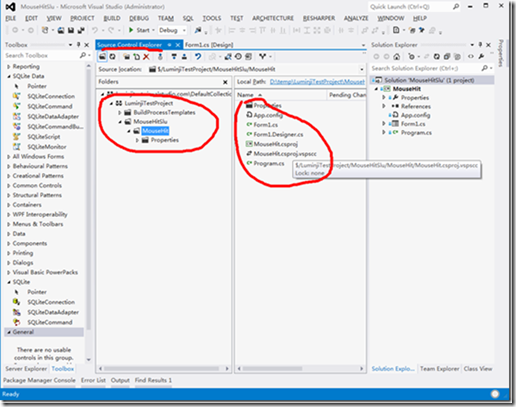
Task: Expand Form1.cs node in Solution Explorer
Action: pyautogui.click(x=384, y=124)
